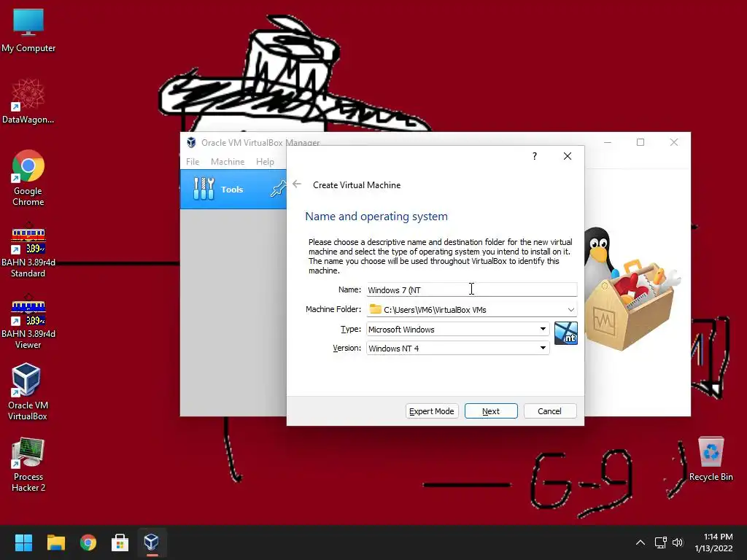Open the network tray icon
Image resolution: width=747 pixels, height=560 pixels.
[x=660, y=542]
